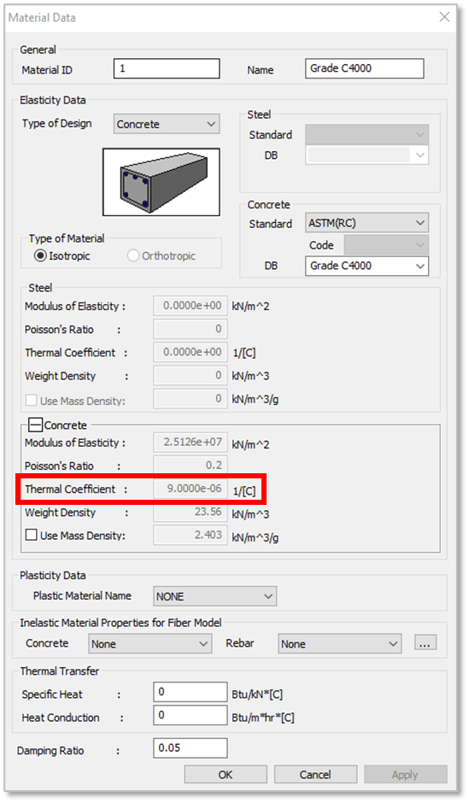Screen dimensions: 469x803
Task: Click Inelastic Material Properties for Fiber Model label
Action: (121, 623)
